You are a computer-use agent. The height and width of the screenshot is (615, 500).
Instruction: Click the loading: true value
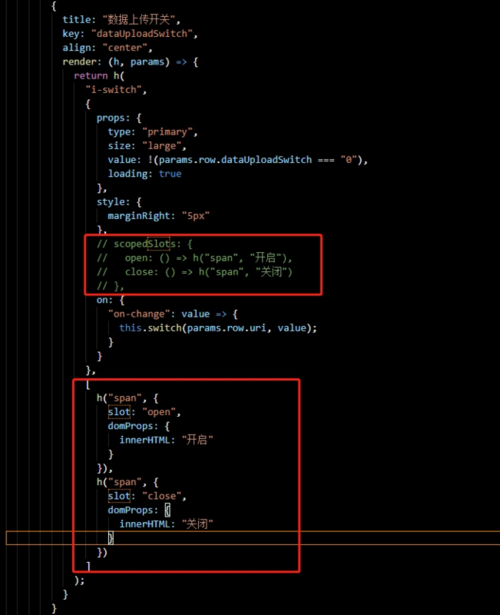point(170,174)
